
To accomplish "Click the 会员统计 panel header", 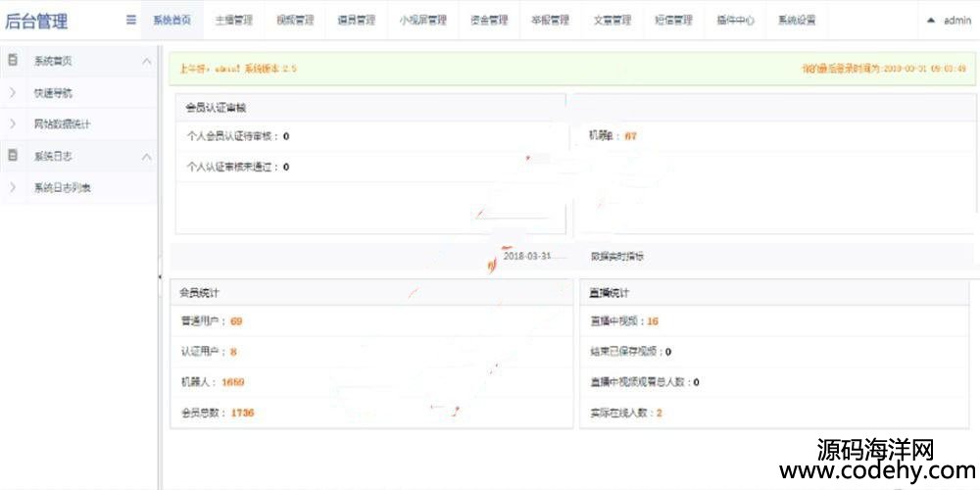I will point(371,292).
